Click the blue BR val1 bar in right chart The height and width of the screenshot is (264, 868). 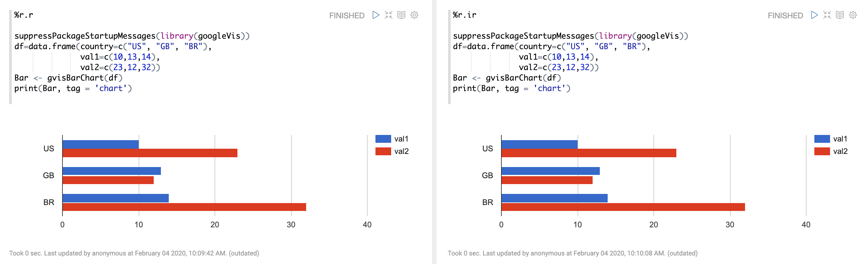554,198
